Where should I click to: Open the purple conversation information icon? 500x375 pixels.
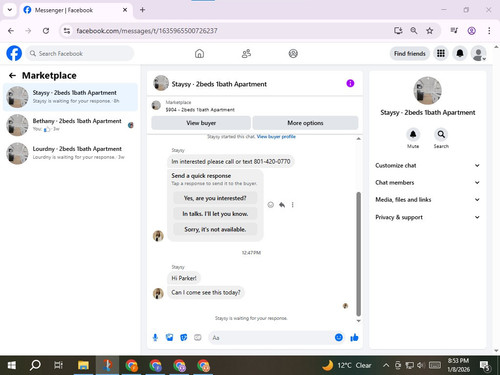coord(350,83)
